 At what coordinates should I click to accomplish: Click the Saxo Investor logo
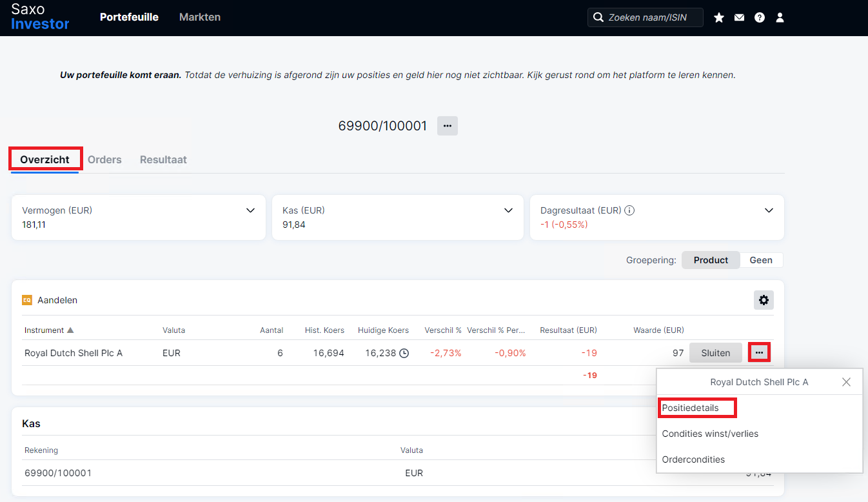(x=40, y=16)
